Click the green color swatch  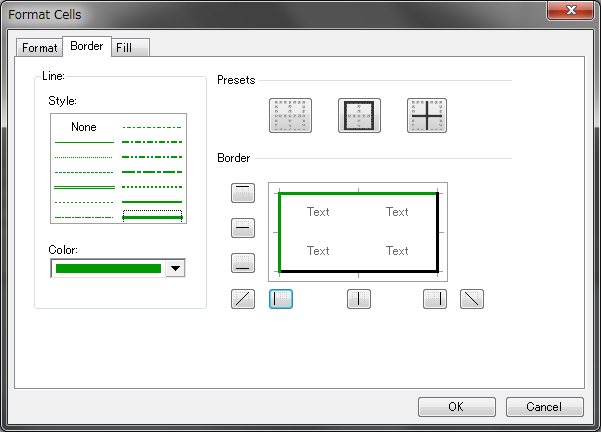point(108,268)
